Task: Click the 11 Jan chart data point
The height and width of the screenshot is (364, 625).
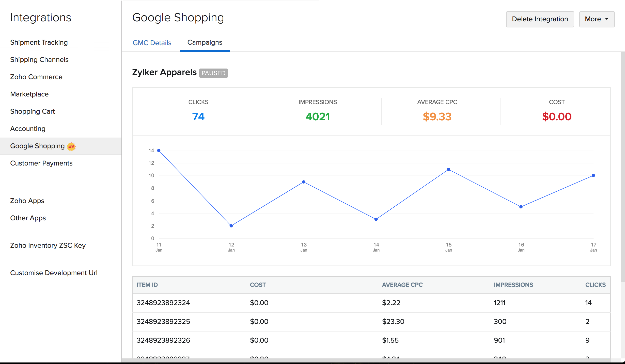Action: [x=159, y=151]
